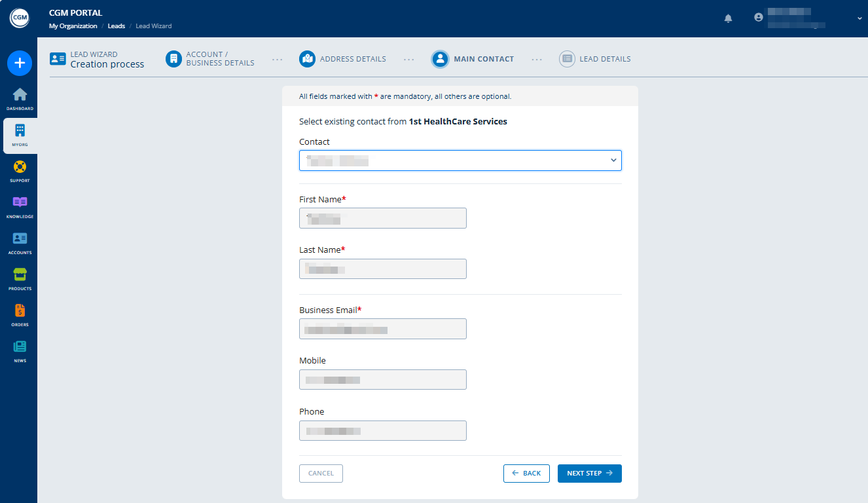The image size is (868, 503).
Task: Go to Accounts in sidebar
Action: coord(20,240)
